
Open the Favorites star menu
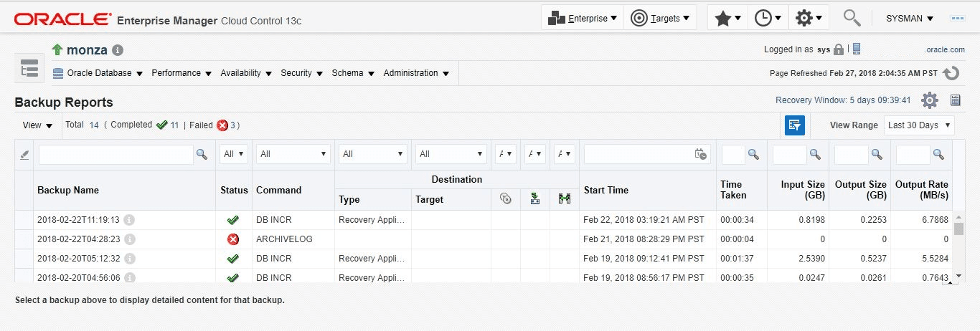727,18
